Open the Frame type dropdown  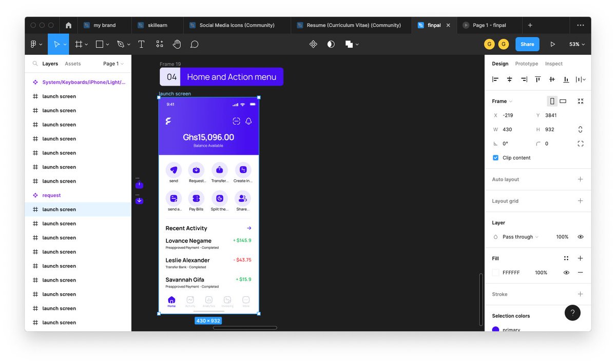point(502,101)
